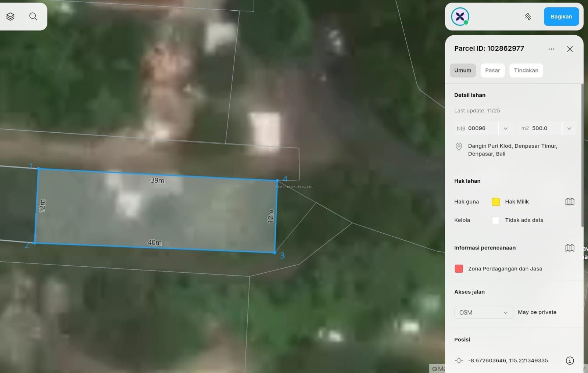Click the measure tool icon beside Bagikan
Image resolution: width=588 pixels, height=373 pixels.
(x=528, y=17)
